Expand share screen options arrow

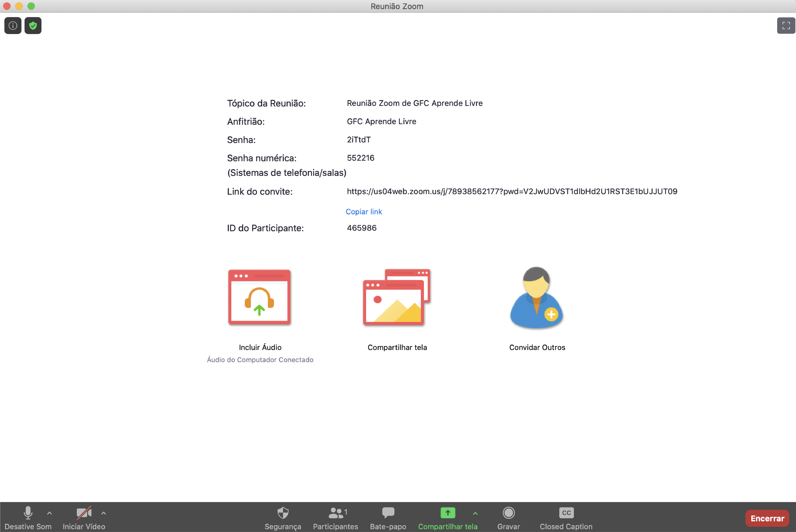tap(475, 513)
